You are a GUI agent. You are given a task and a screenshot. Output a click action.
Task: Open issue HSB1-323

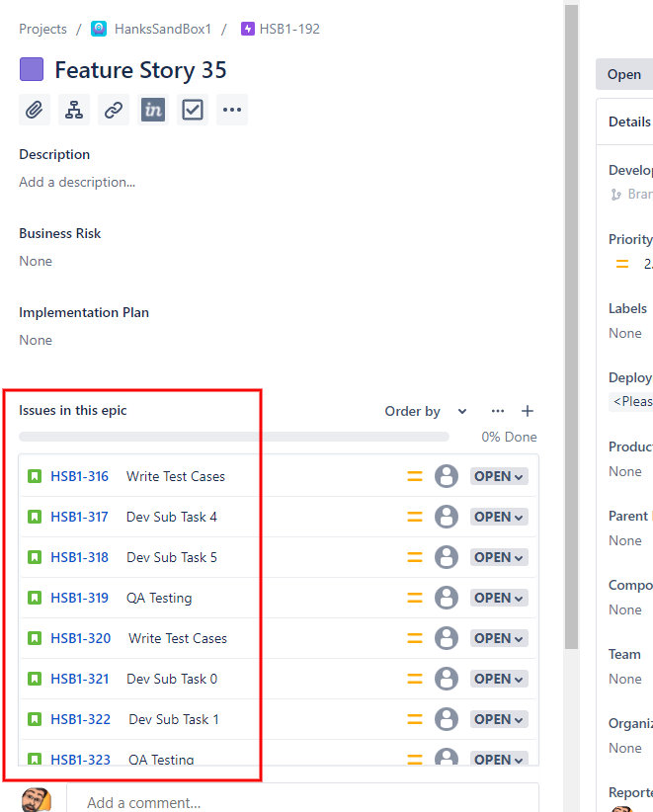[81, 760]
